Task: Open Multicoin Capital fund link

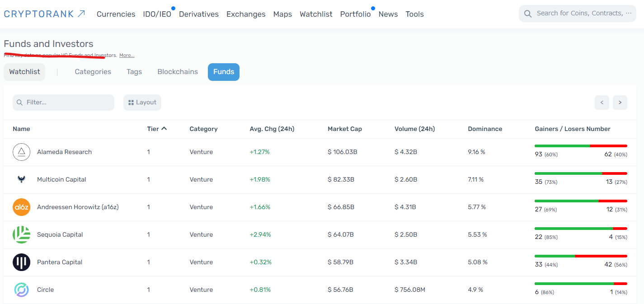Action: pyautogui.click(x=61, y=179)
